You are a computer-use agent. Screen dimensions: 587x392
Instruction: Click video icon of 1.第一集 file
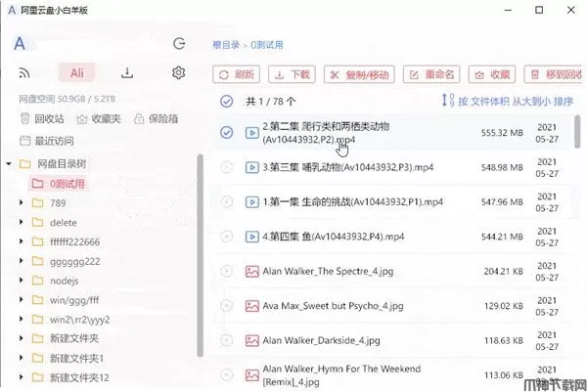(252, 202)
